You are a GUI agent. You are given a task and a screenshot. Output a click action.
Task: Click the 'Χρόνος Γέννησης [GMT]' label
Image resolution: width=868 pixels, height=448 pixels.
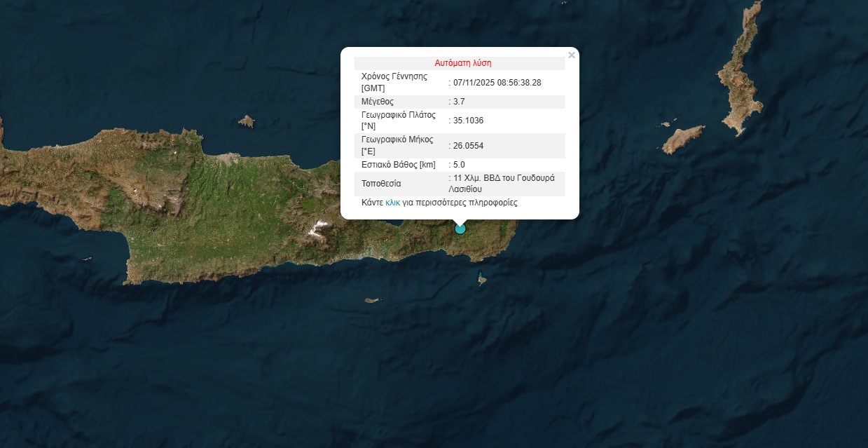pyautogui.click(x=394, y=82)
